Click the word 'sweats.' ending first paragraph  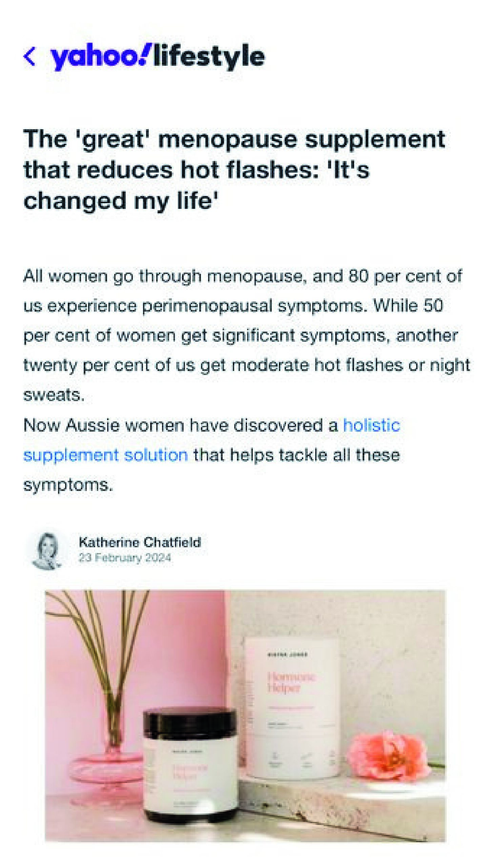(x=54, y=395)
